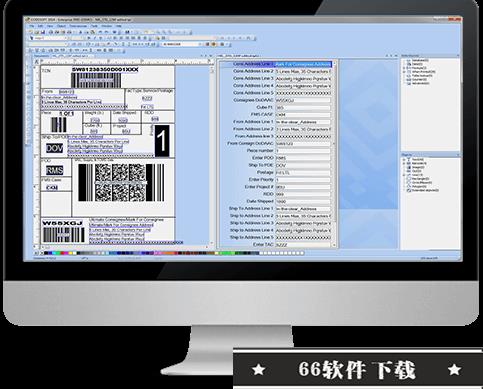Image resolution: width=483 pixels, height=389 pixels.
Task: Open the Tools menu
Action: pyautogui.click(x=94, y=26)
